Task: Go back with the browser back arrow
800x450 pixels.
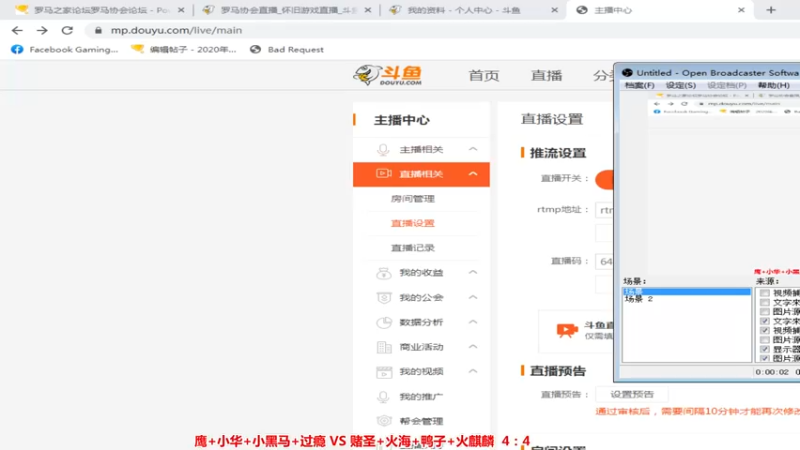Action: pyautogui.click(x=17, y=31)
